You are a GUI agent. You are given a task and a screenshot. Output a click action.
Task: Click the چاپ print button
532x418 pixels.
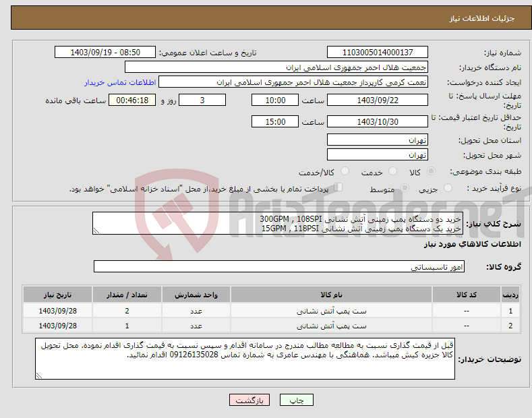coord(297,400)
